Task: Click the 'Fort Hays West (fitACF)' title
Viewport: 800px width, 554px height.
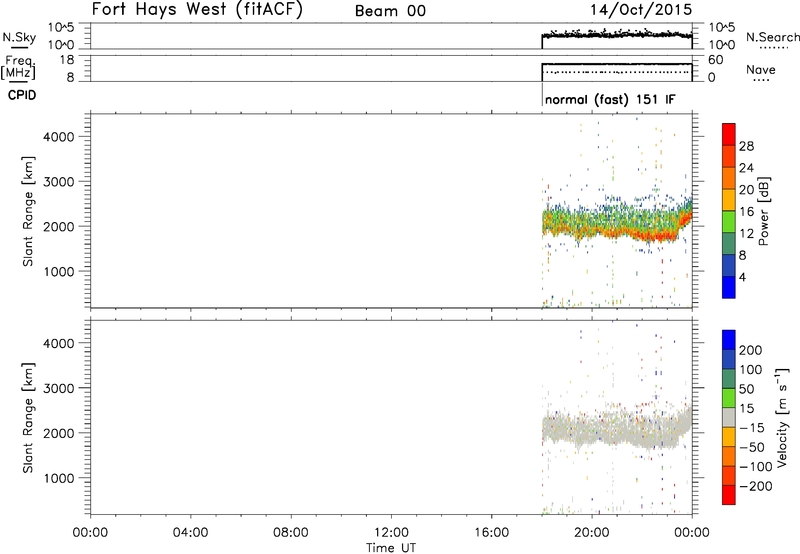Action: [197, 10]
